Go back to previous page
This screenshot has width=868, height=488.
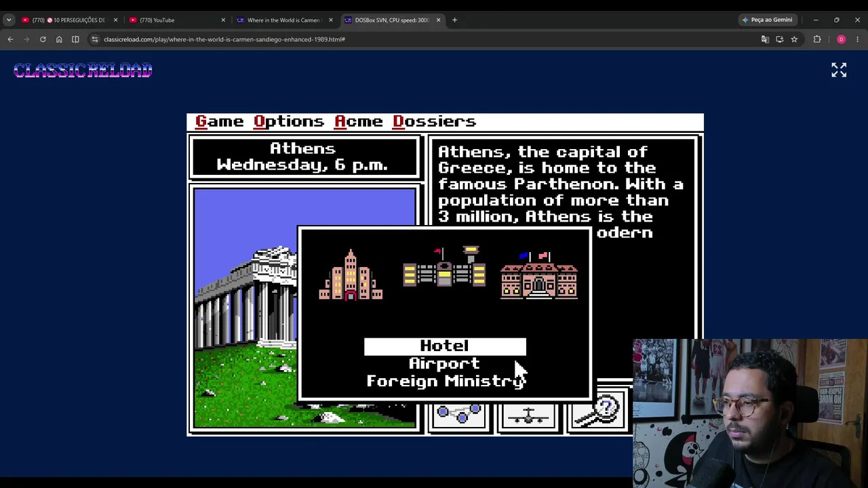click(x=10, y=39)
